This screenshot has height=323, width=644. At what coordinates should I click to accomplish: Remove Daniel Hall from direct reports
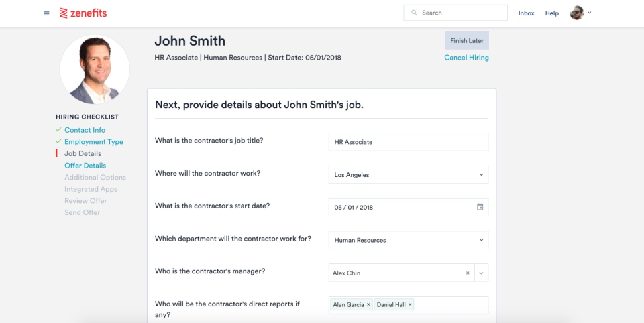click(410, 305)
